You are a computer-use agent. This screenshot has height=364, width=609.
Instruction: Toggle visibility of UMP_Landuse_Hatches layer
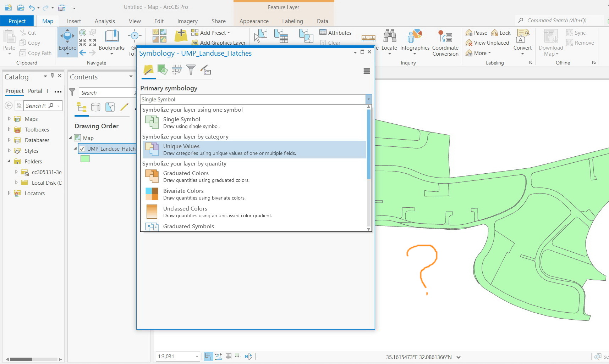82,149
